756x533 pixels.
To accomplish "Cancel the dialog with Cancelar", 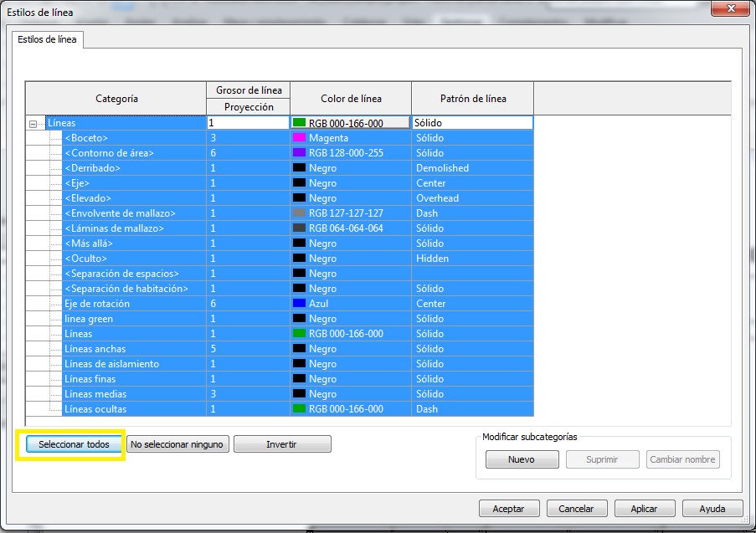I will click(576, 509).
